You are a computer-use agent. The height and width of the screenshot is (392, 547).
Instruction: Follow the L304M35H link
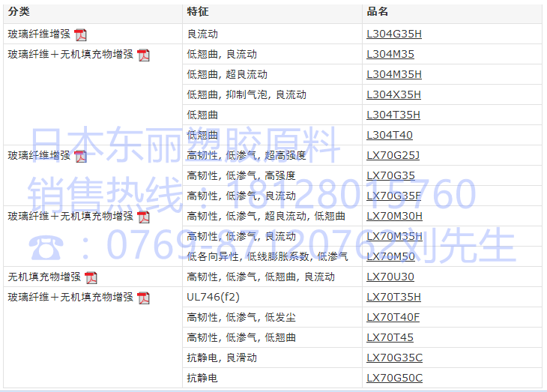pyautogui.click(x=394, y=74)
